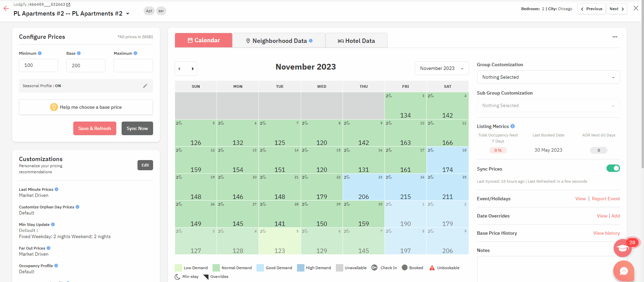Open the three-dots more options menu
The image size is (644, 282).
click(x=615, y=37)
